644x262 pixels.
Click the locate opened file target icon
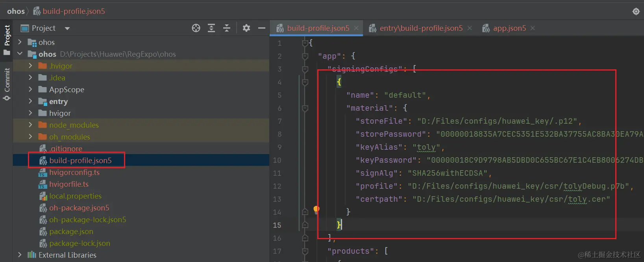click(x=196, y=28)
